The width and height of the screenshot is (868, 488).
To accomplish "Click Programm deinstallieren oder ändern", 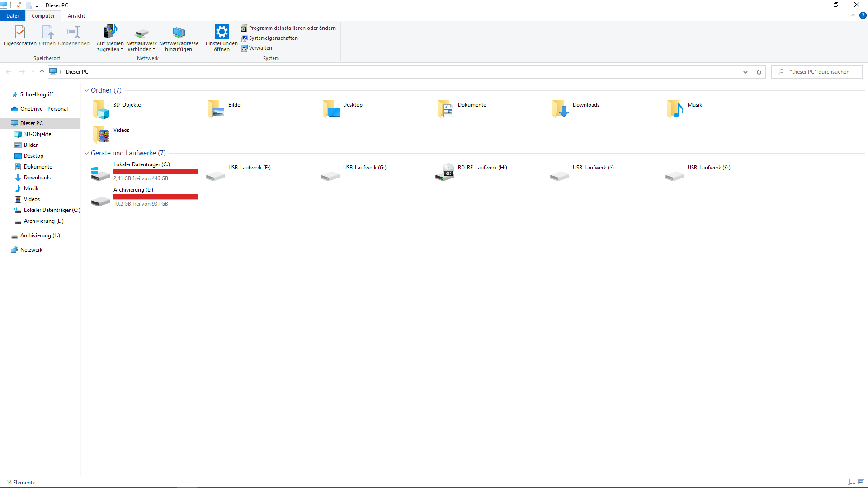I will pos(288,28).
